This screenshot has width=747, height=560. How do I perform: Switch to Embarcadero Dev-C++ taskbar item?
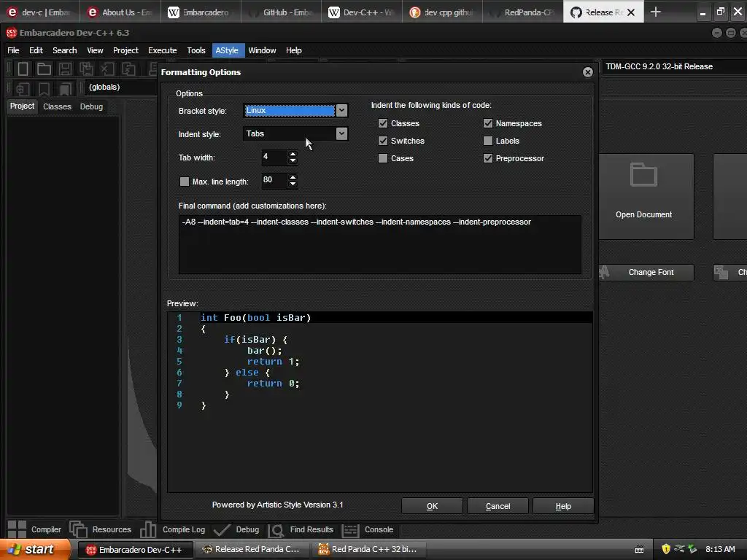click(135, 550)
